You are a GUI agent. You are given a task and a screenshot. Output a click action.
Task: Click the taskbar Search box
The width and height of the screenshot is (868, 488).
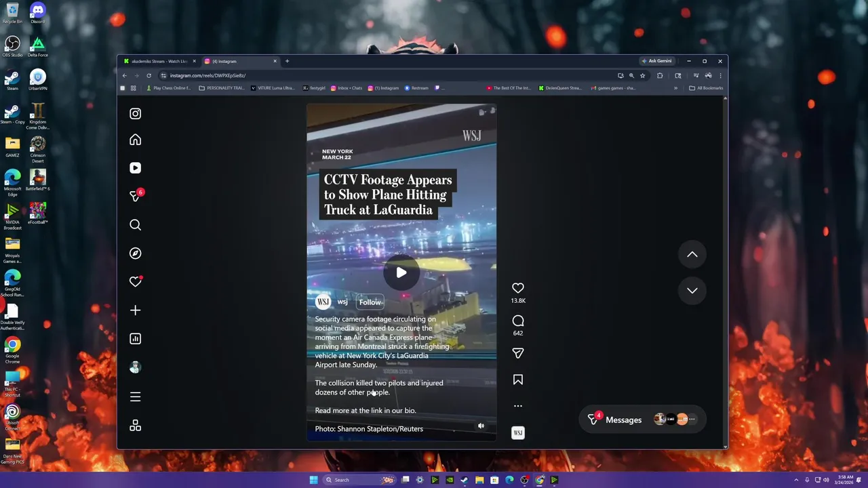point(359,480)
